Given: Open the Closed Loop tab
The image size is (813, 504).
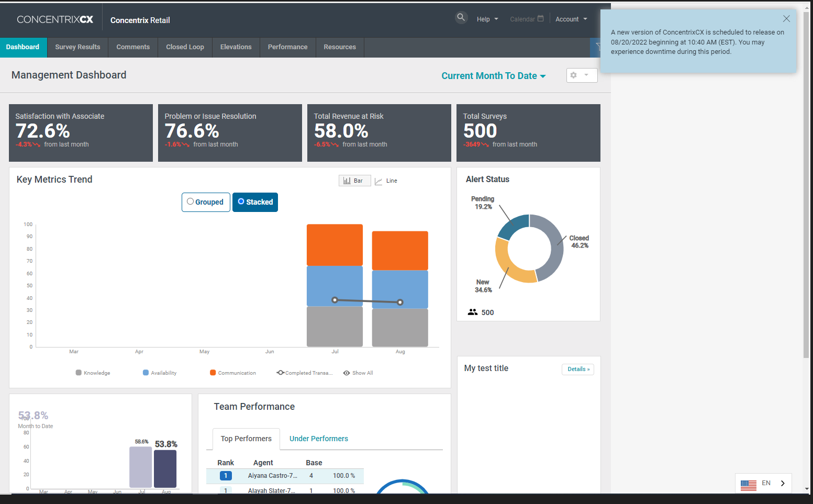Looking at the screenshot, I should pos(185,47).
